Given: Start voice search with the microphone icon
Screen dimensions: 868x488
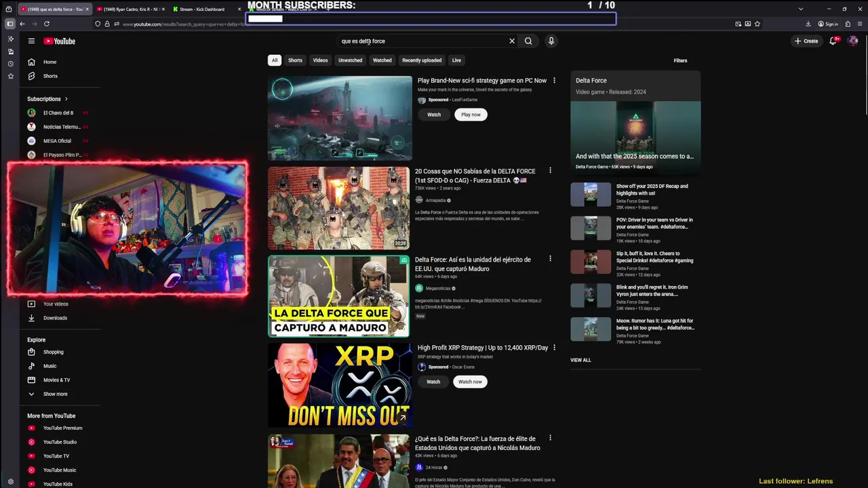Looking at the screenshot, I should tap(551, 41).
